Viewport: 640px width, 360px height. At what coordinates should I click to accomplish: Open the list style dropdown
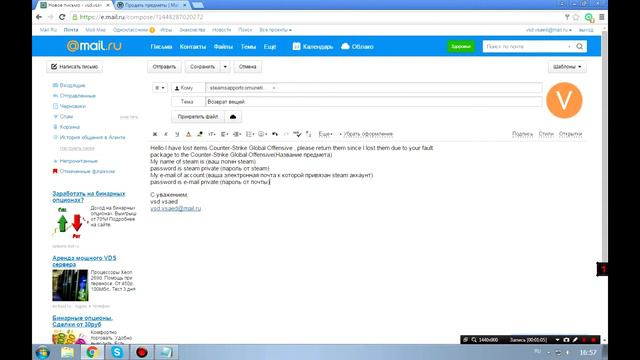point(250,134)
